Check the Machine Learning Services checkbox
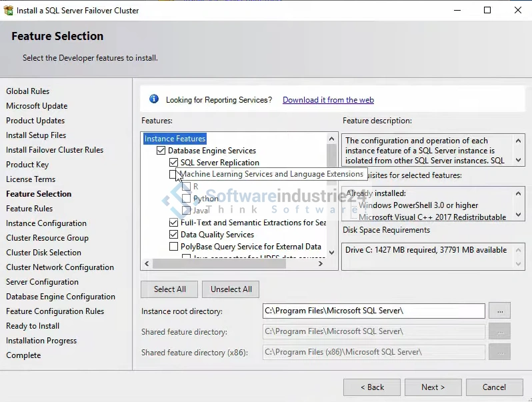Screen dimensions: 532x402 pos(173,175)
